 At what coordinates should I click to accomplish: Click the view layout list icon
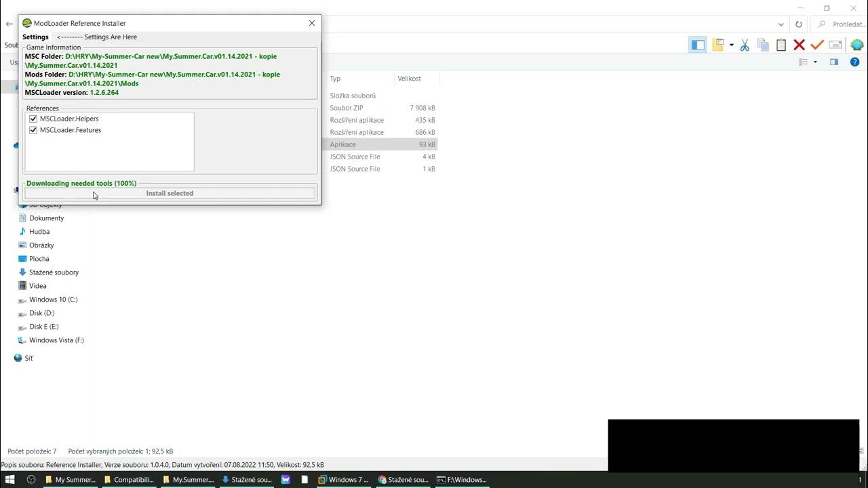pyautogui.click(x=804, y=62)
